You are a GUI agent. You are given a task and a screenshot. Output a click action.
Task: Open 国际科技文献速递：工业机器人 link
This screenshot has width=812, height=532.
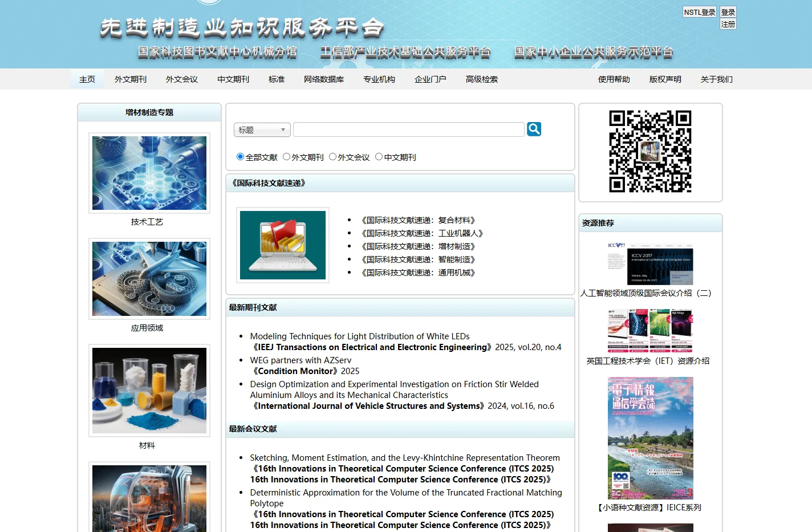click(x=423, y=233)
